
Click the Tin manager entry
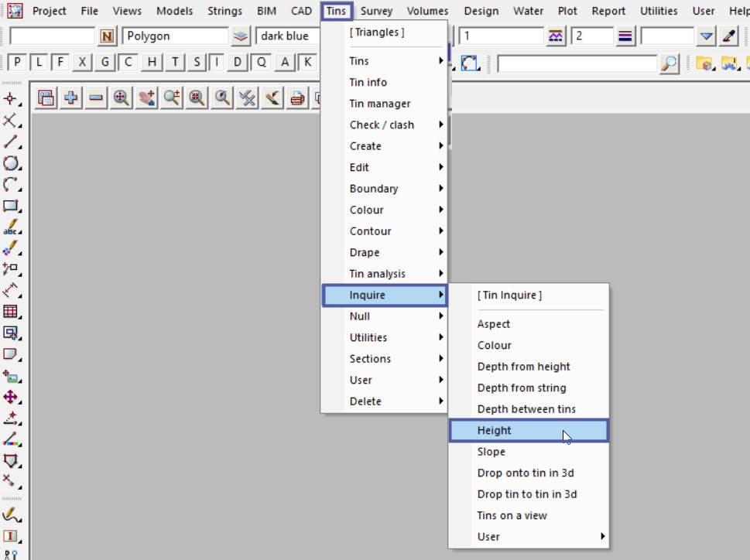(380, 104)
